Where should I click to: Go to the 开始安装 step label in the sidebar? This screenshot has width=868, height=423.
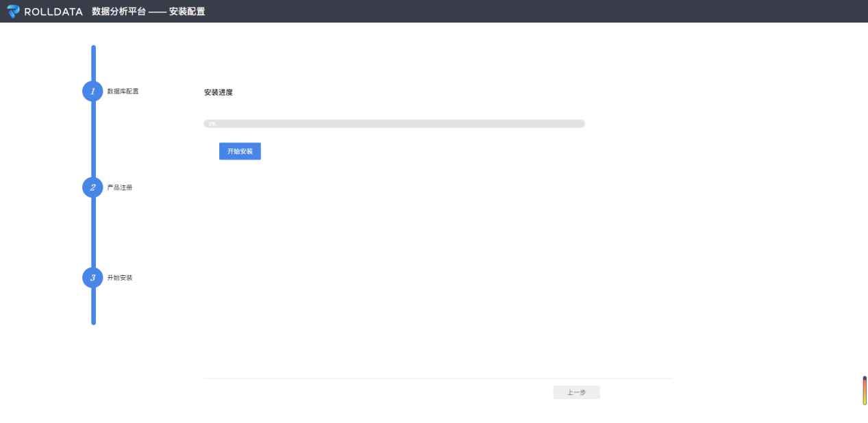pos(120,277)
